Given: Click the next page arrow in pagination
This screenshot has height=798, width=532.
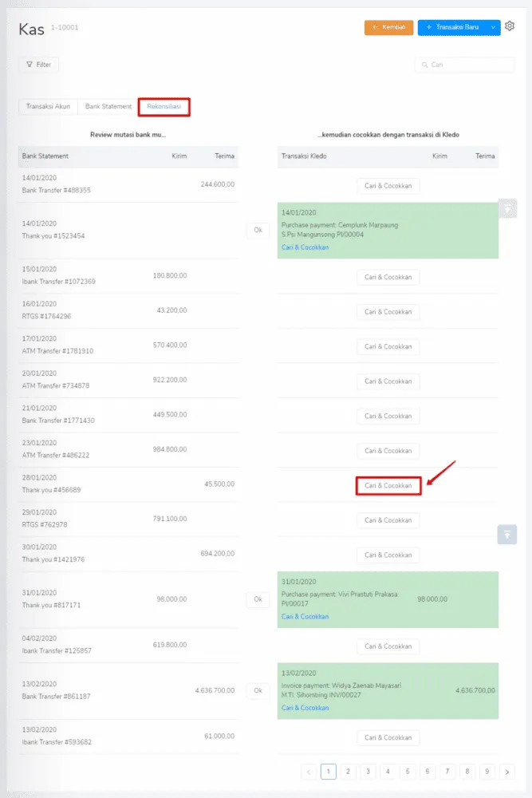Looking at the screenshot, I should (x=507, y=772).
